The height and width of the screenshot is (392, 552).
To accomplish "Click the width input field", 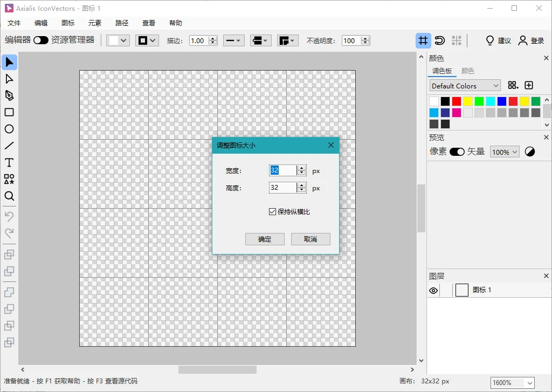I will tap(282, 170).
